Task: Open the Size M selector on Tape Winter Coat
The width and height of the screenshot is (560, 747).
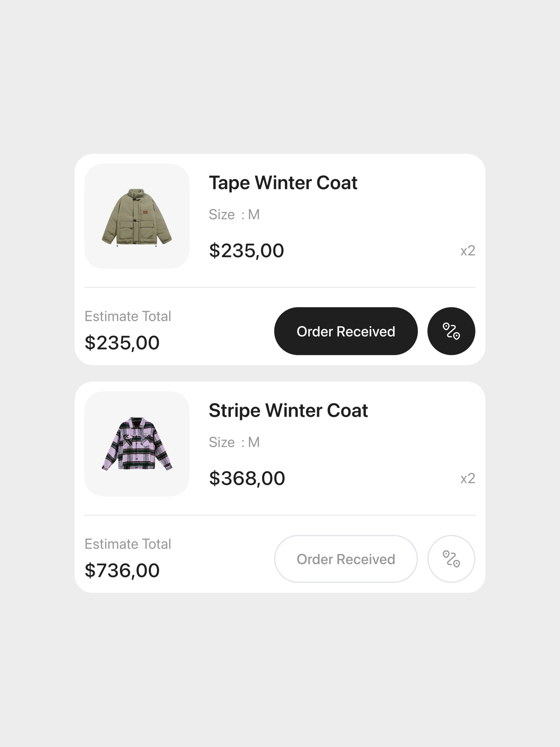Action: tap(234, 214)
